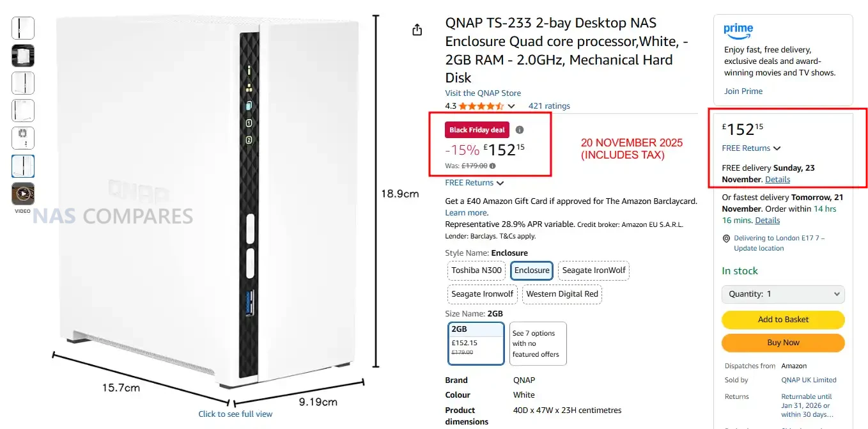The image size is (868, 429).
Task: Choose the Seagate IronWolf style option
Action: coord(594,270)
